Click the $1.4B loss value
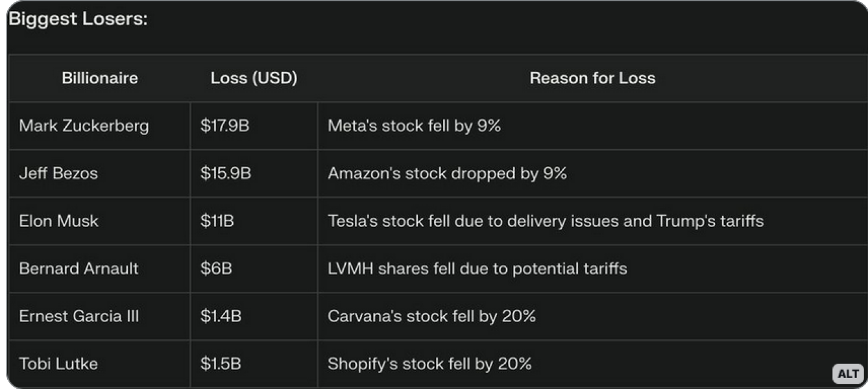 [x=221, y=316]
